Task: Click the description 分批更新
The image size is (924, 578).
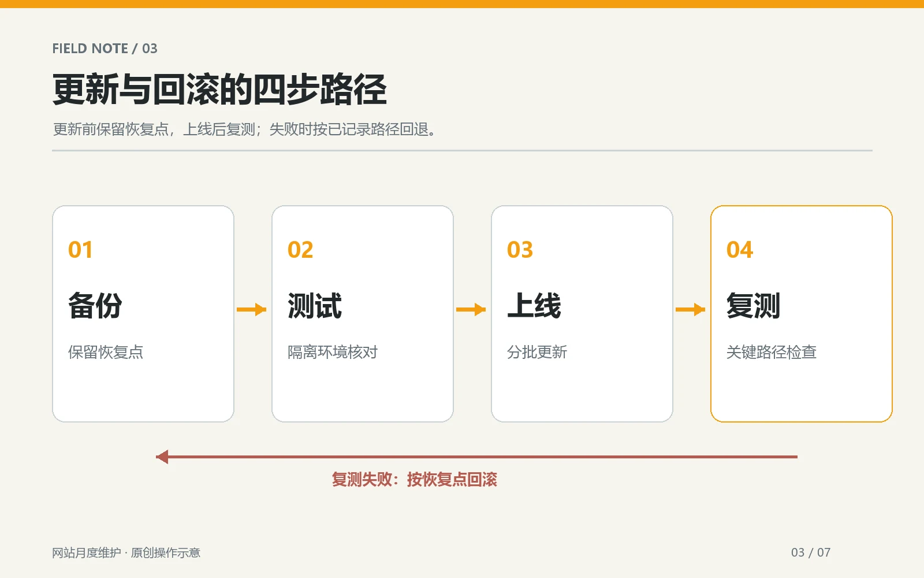Action: [537, 352]
